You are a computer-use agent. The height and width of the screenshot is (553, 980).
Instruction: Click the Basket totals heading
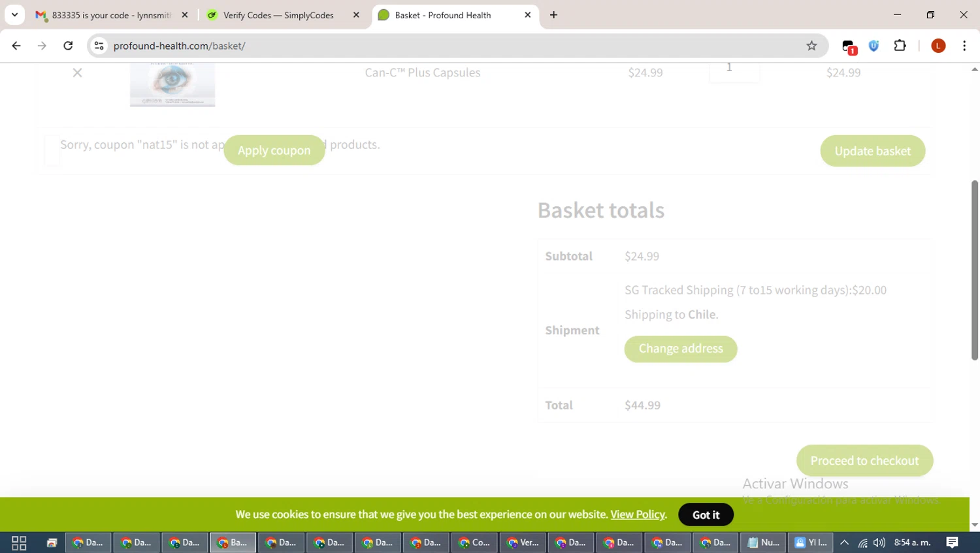pos(601,210)
